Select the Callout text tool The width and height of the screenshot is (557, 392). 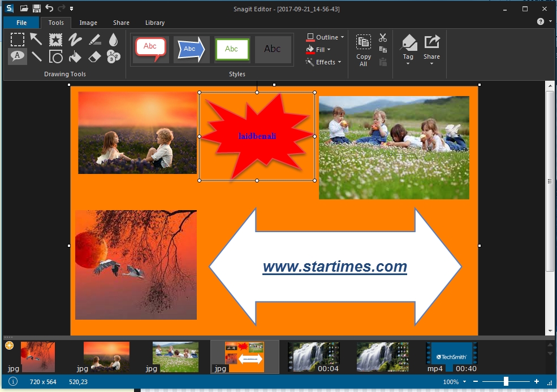pyautogui.click(x=18, y=56)
